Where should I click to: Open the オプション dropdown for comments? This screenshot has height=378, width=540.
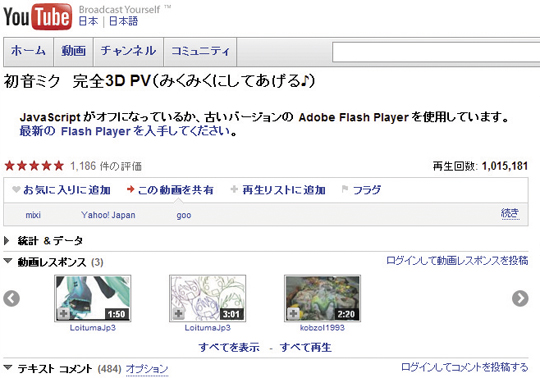tap(147, 369)
